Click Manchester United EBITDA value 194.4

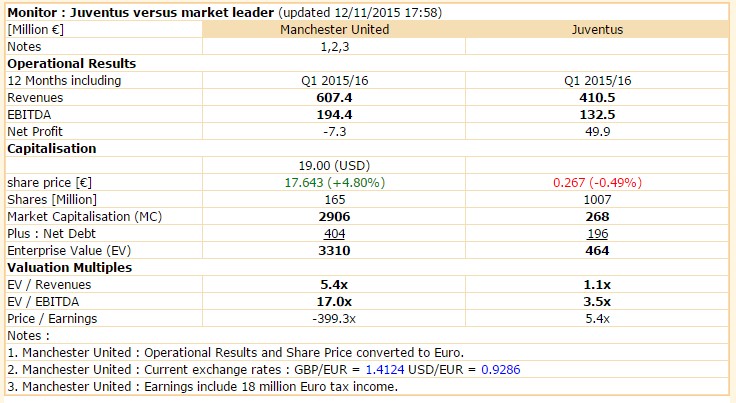[x=334, y=114]
